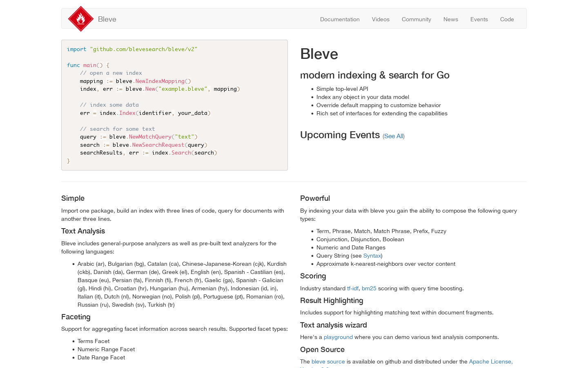The width and height of the screenshot is (588, 368).
Task: Go to the Videos page
Action: (381, 19)
